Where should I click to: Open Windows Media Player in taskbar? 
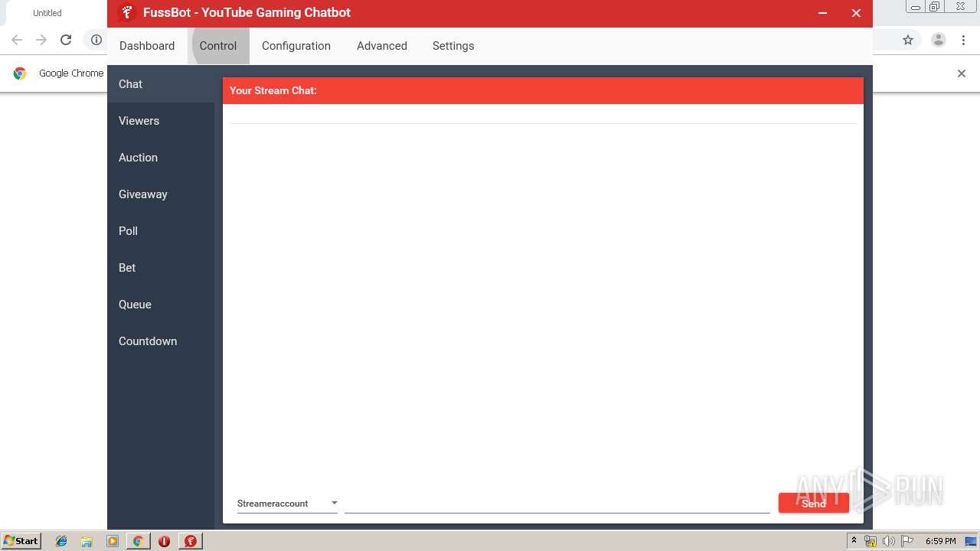point(113,541)
